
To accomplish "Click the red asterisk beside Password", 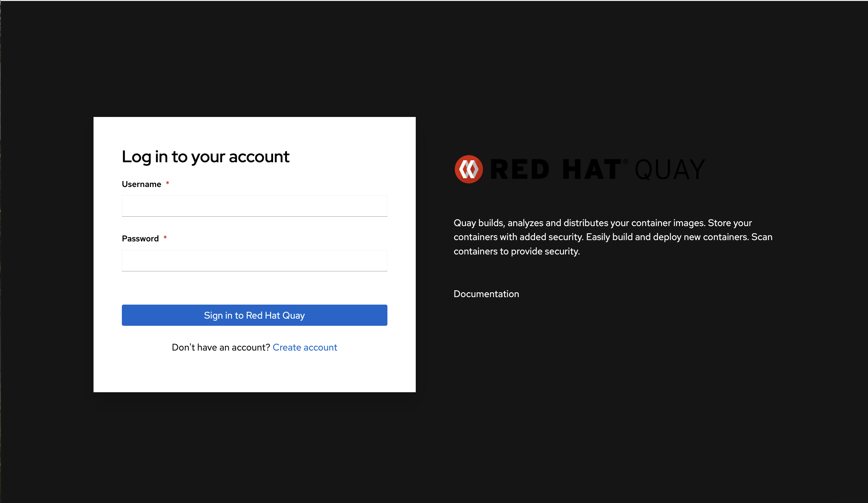I will pos(165,237).
